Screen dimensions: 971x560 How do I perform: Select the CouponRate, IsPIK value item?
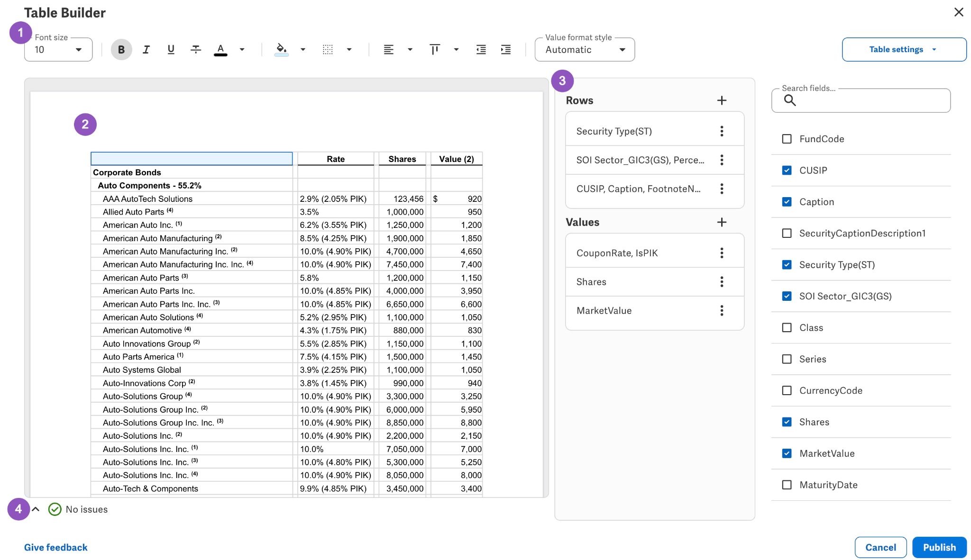654,253
